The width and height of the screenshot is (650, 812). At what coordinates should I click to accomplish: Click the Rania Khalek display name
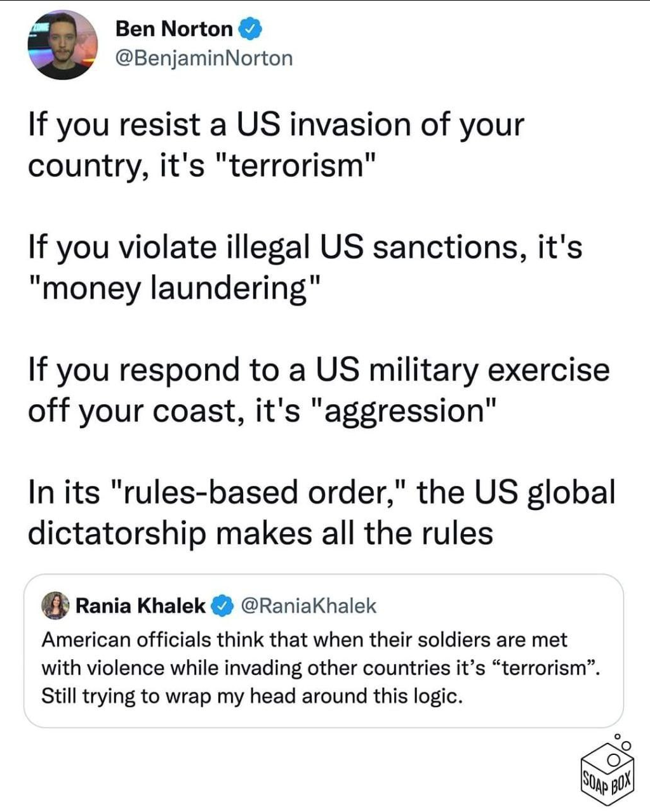coord(140,606)
